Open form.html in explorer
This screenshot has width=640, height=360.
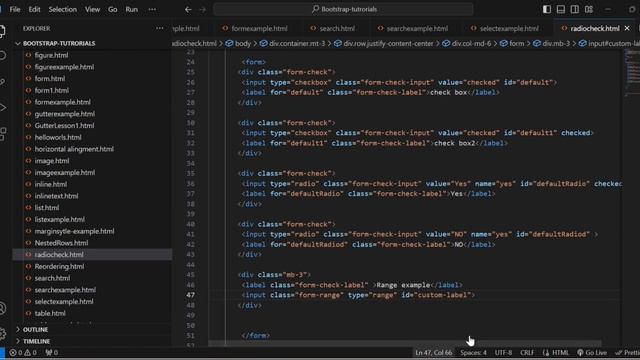(x=92, y=78)
